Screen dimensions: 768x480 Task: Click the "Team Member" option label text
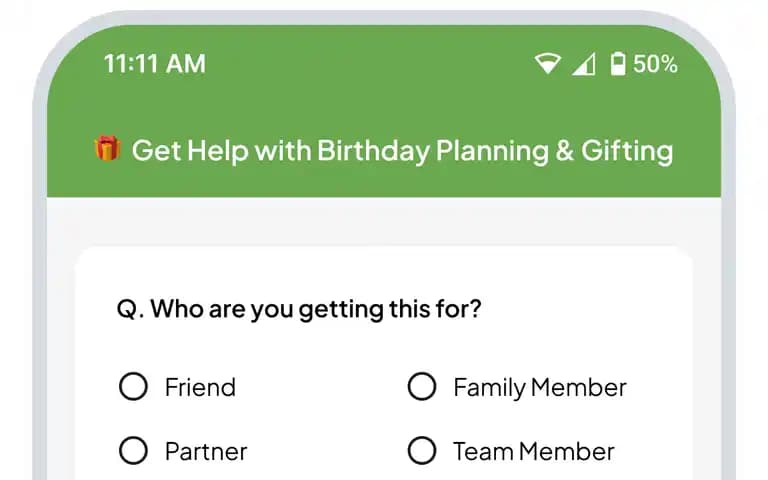tap(534, 451)
